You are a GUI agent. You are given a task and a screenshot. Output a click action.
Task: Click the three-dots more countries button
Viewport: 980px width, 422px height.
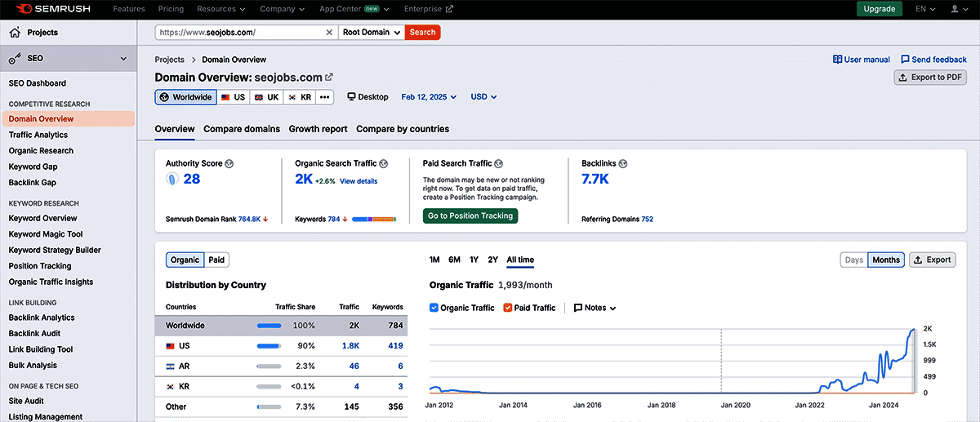[x=325, y=97]
